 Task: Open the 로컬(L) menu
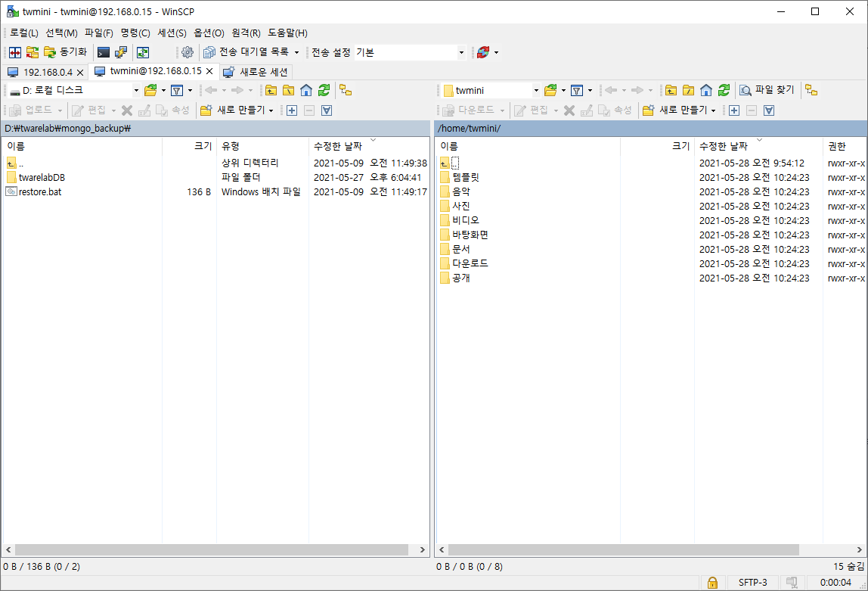[24, 33]
